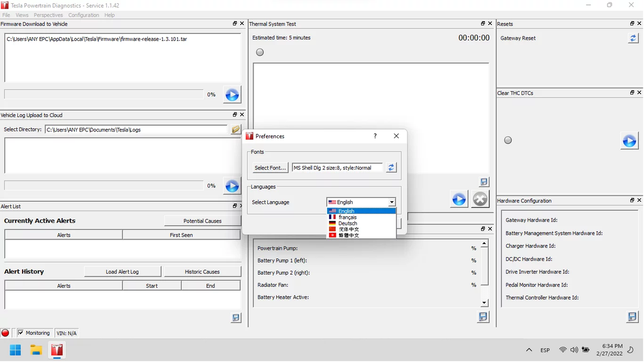644x362 pixels.
Task: Start vehicle log upload play button
Action: pos(231,186)
